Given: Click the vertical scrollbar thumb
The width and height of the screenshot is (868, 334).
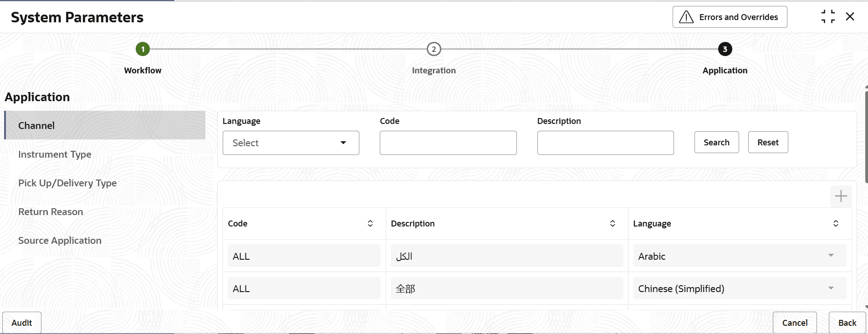Looking at the screenshot, I should point(866,137).
